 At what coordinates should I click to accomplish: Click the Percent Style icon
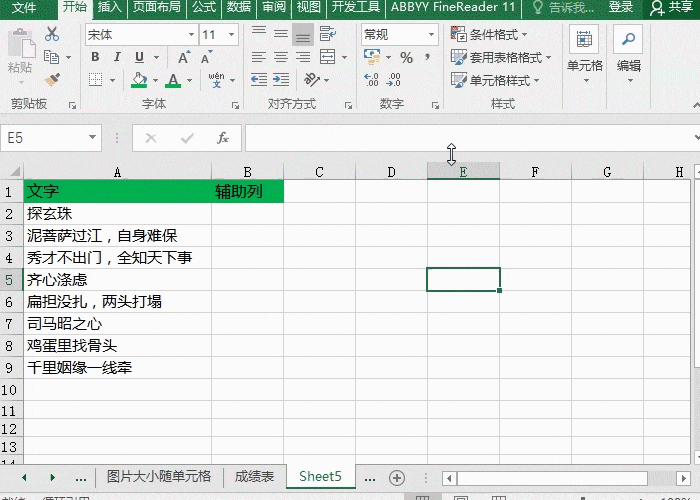click(x=406, y=58)
